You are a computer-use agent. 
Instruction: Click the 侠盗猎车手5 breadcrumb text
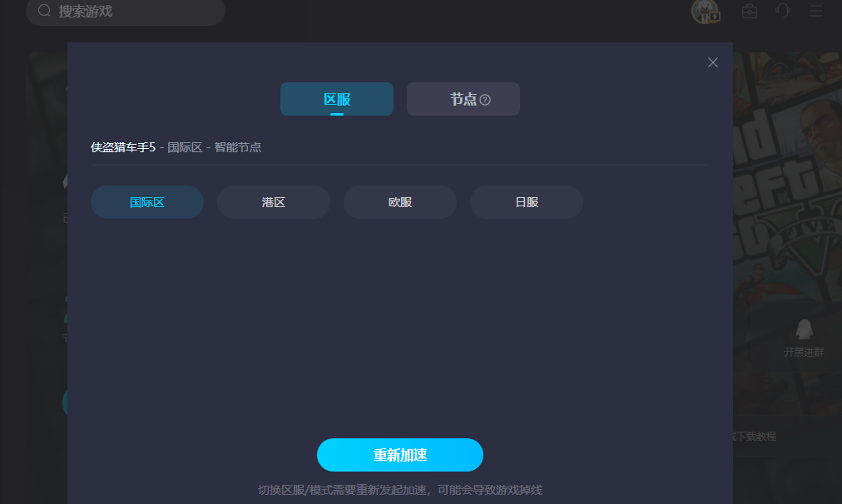[x=123, y=147]
